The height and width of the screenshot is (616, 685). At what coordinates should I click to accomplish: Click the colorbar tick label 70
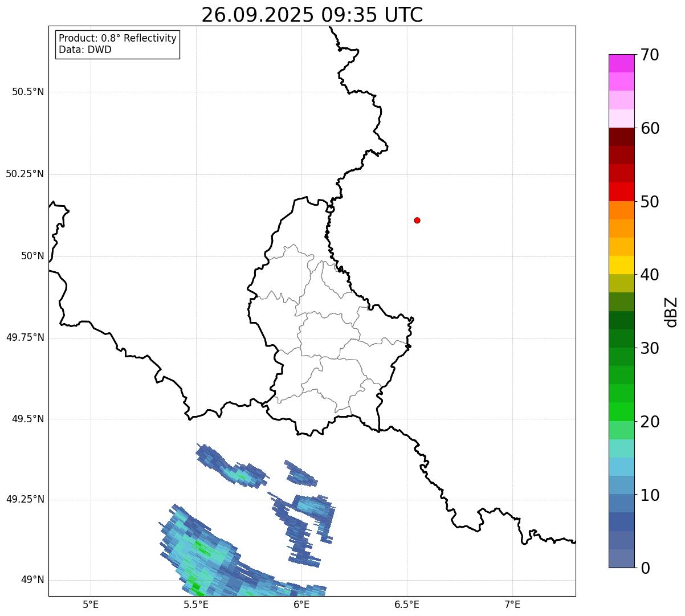[x=650, y=55]
